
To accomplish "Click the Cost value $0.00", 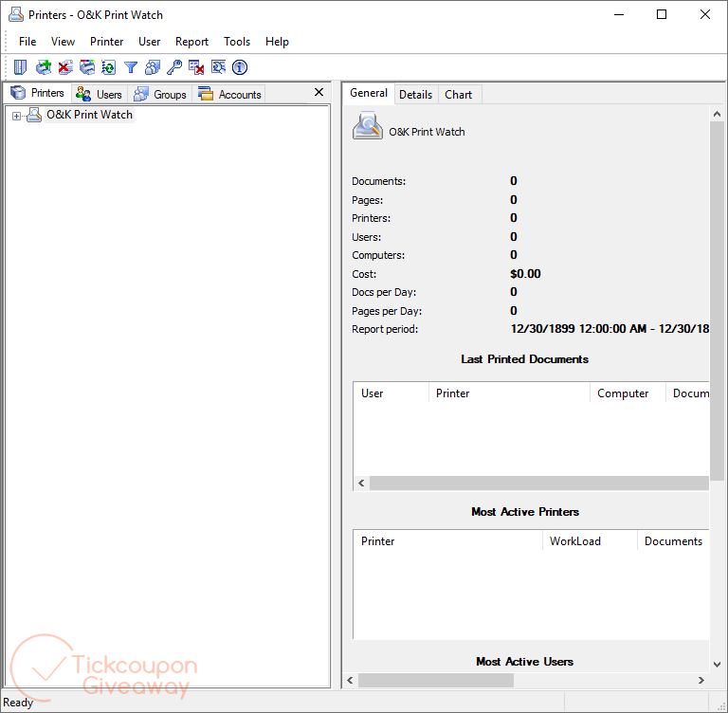I will click(525, 274).
